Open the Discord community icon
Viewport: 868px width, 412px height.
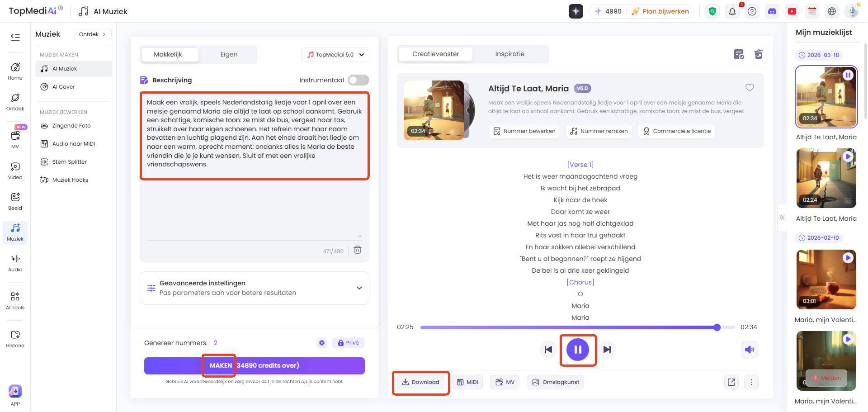click(x=772, y=11)
